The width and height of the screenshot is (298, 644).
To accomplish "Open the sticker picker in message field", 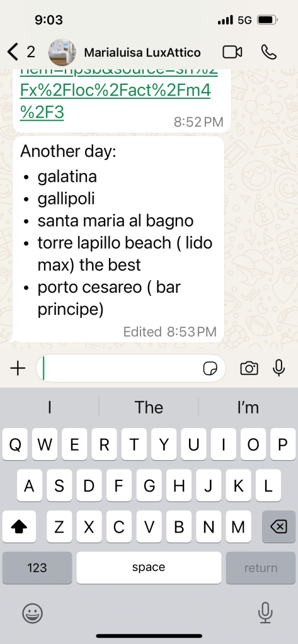I will [x=210, y=369].
